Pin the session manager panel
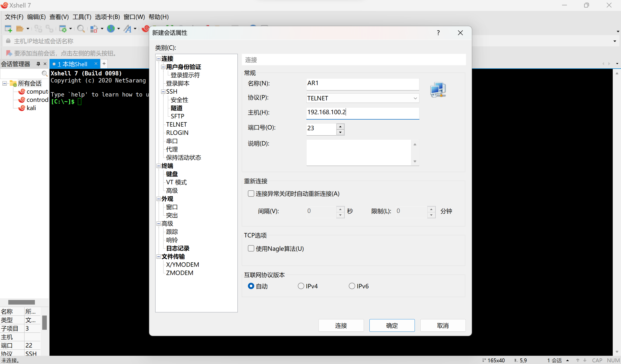This screenshot has height=364, width=621. click(x=38, y=64)
